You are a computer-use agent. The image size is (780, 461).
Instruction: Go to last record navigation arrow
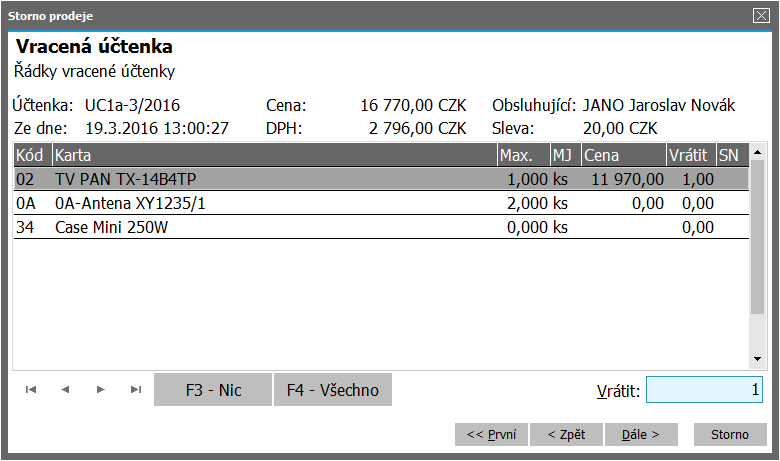pyautogui.click(x=135, y=390)
